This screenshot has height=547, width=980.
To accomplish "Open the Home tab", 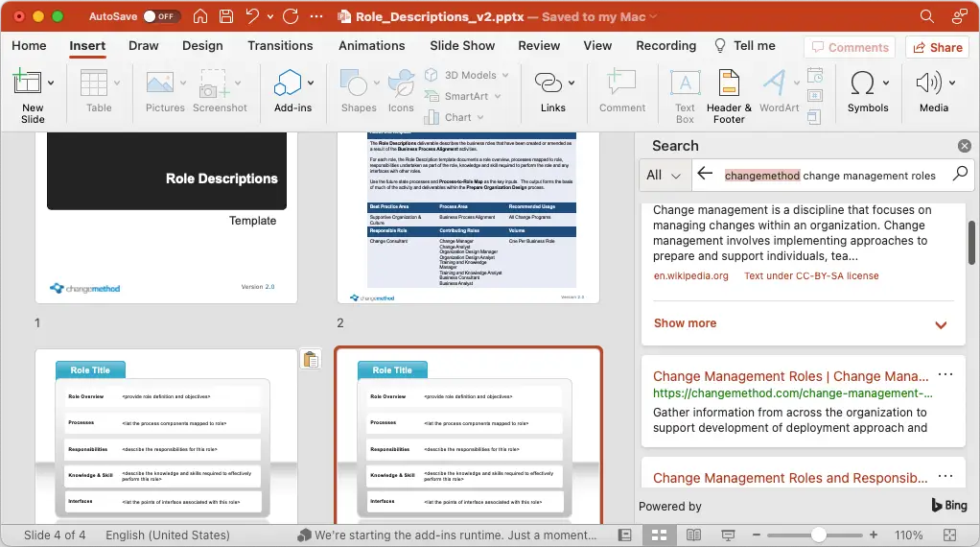I will tap(29, 46).
